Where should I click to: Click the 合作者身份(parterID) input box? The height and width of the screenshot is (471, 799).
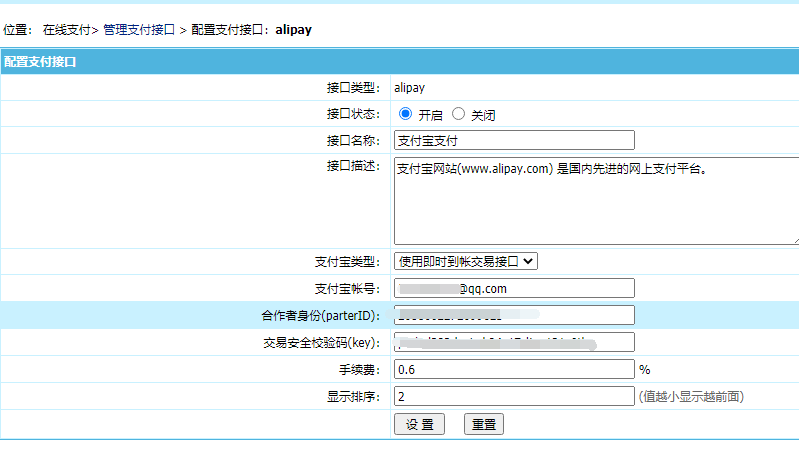pyautogui.click(x=514, y=315)
